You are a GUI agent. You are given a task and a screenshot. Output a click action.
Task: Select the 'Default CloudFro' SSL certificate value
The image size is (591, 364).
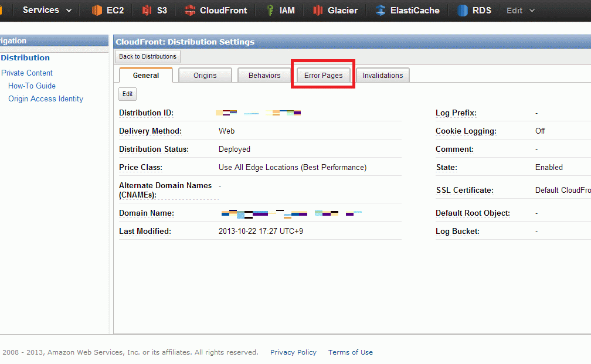coord(563,190)
